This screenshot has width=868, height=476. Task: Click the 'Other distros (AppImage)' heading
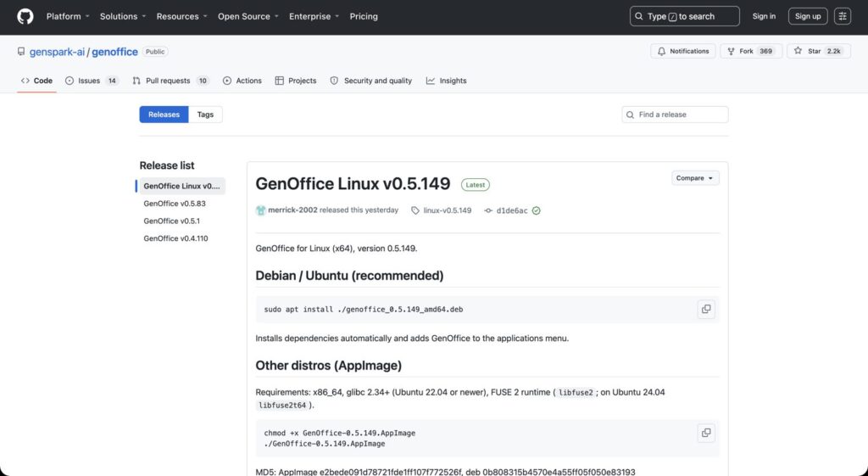click(328, 366)
